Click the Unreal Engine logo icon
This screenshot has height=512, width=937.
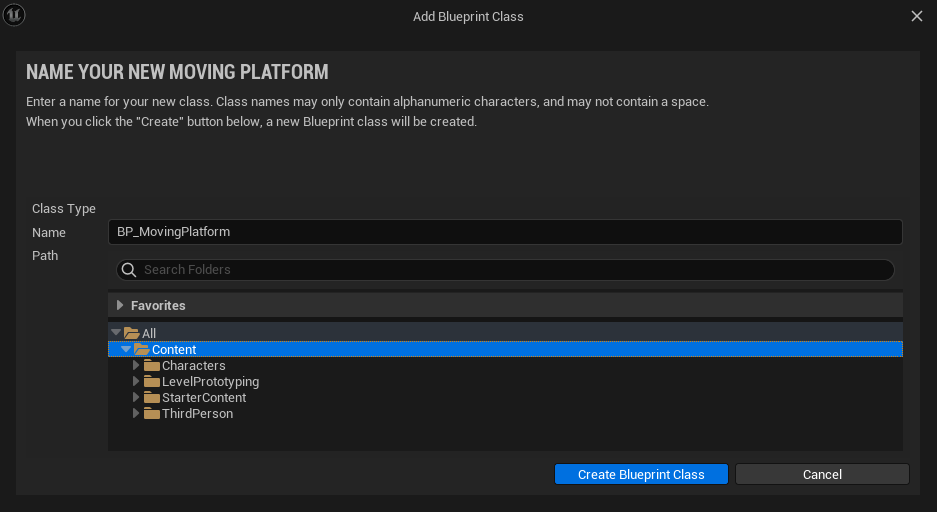(x=14, y=15)
